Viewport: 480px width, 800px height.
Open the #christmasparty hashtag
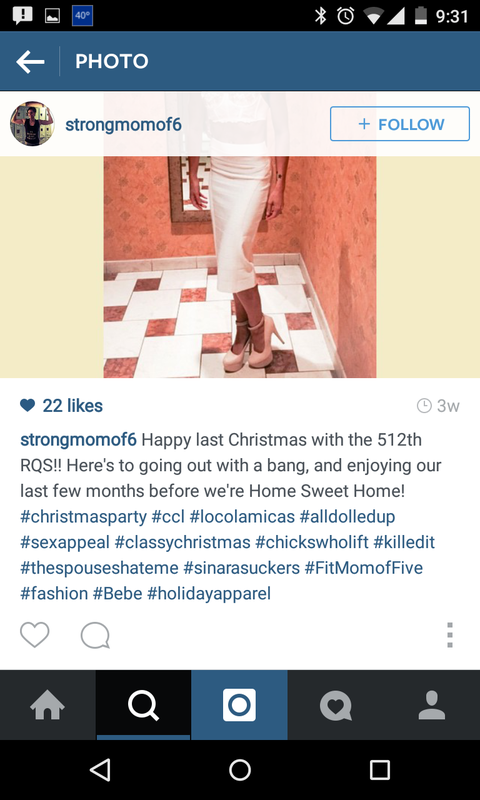[x=84, y=517]
